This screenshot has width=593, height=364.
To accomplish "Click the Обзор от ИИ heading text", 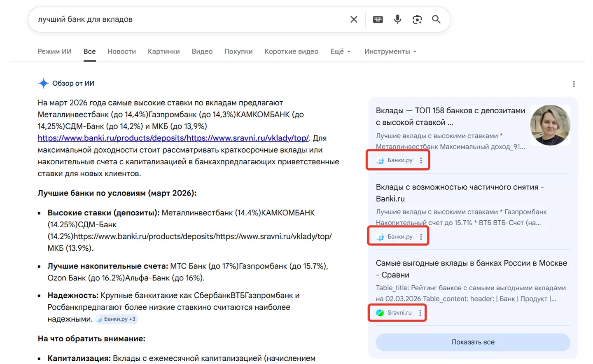I will coord(73,83).
